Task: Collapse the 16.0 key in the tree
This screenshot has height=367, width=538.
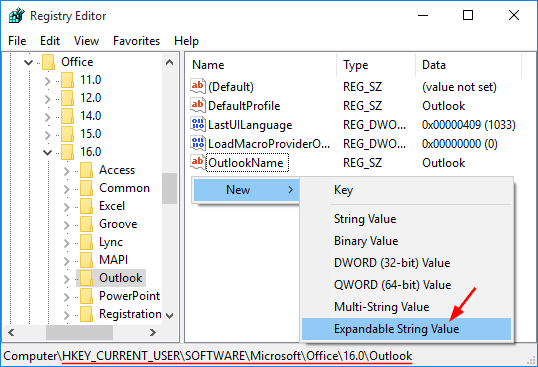Action: point(48,152)
